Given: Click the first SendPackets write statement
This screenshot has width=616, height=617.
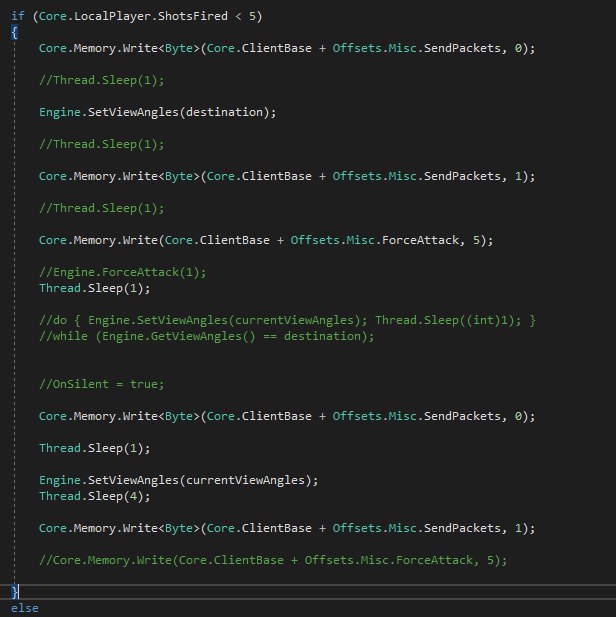Looking at the screenshot, I should (287, 48).
